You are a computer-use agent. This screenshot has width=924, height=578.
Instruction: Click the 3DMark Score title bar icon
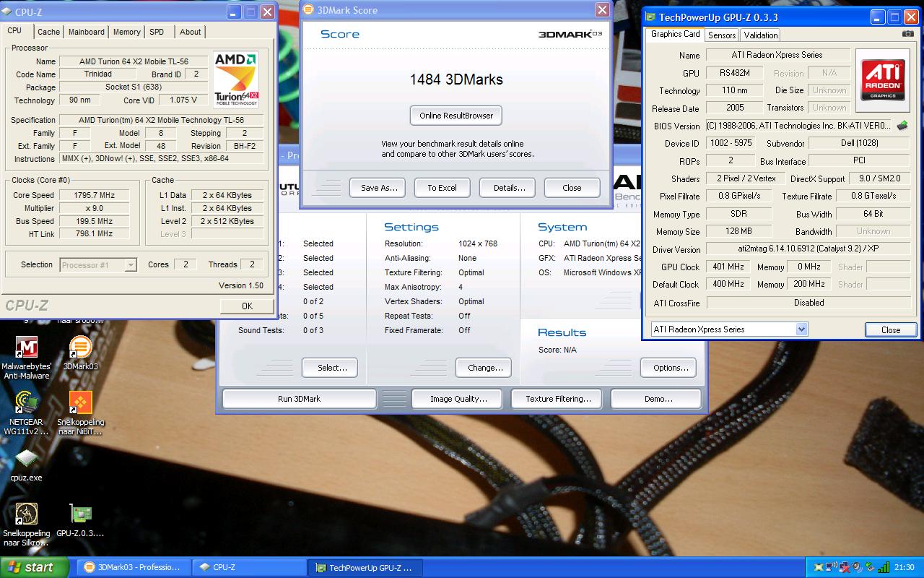tap(308, 10)
